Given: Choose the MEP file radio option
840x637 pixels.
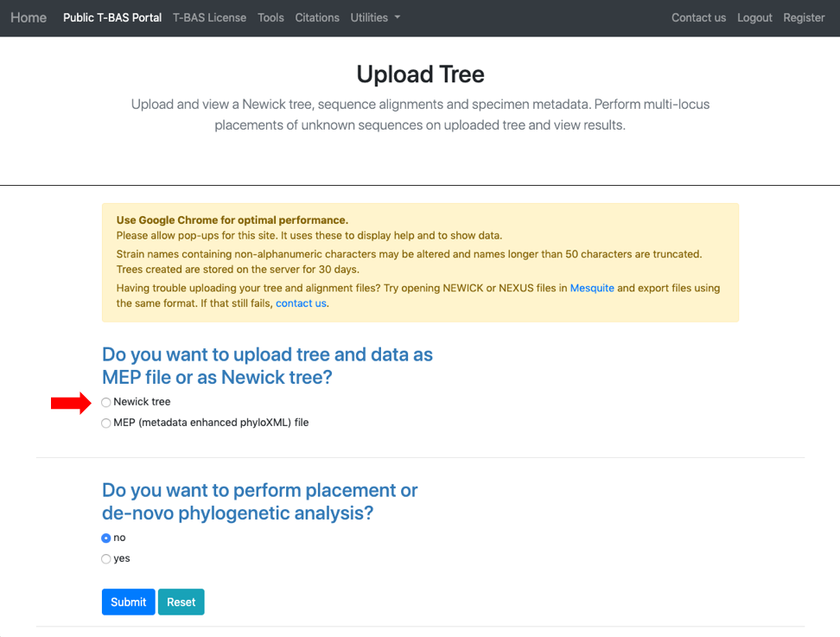Looking at the screenshot, I should (106, 424).
